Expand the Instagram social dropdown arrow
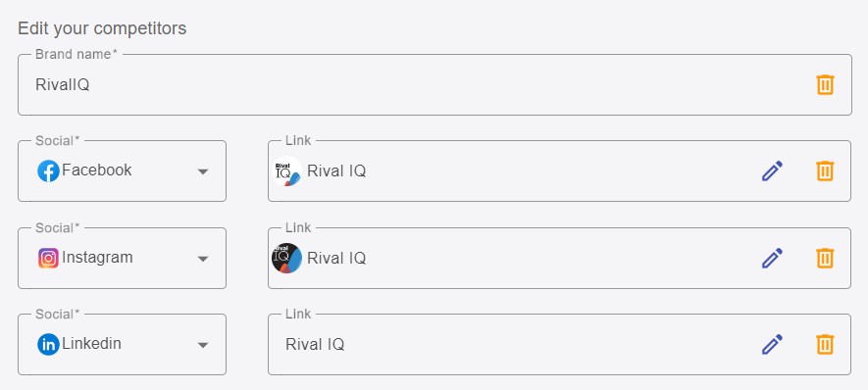 (x=203, y=259)
